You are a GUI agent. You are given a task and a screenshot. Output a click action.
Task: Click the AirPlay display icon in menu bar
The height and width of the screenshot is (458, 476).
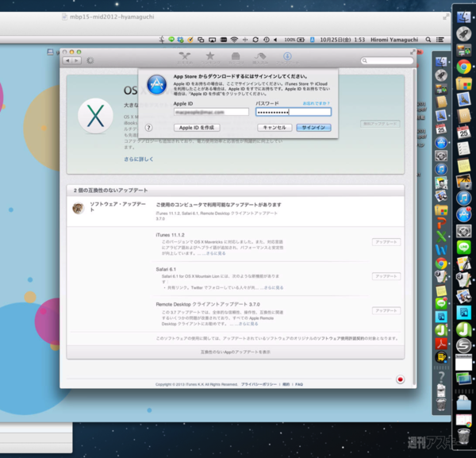212,40
